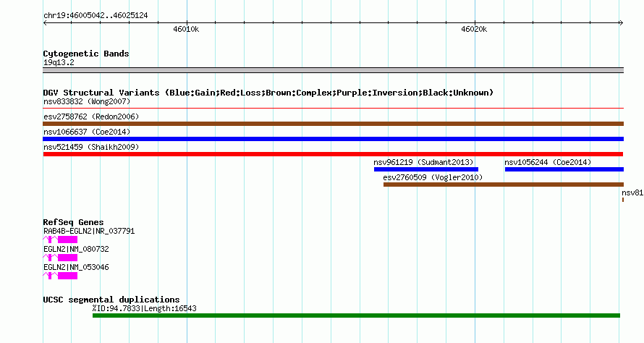
Task: Click the nsv521459 (Shaikh2009) label
Action: 91,147
